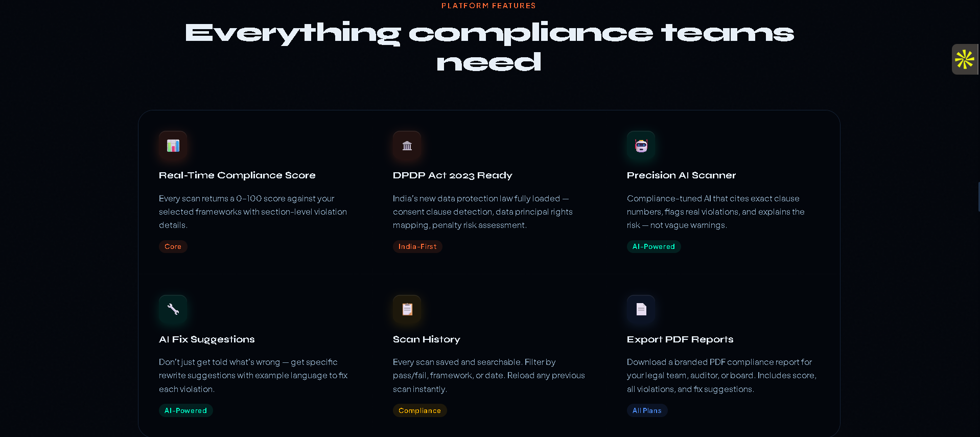Select the Real-Time Compliance Score heading

[237, 175]
